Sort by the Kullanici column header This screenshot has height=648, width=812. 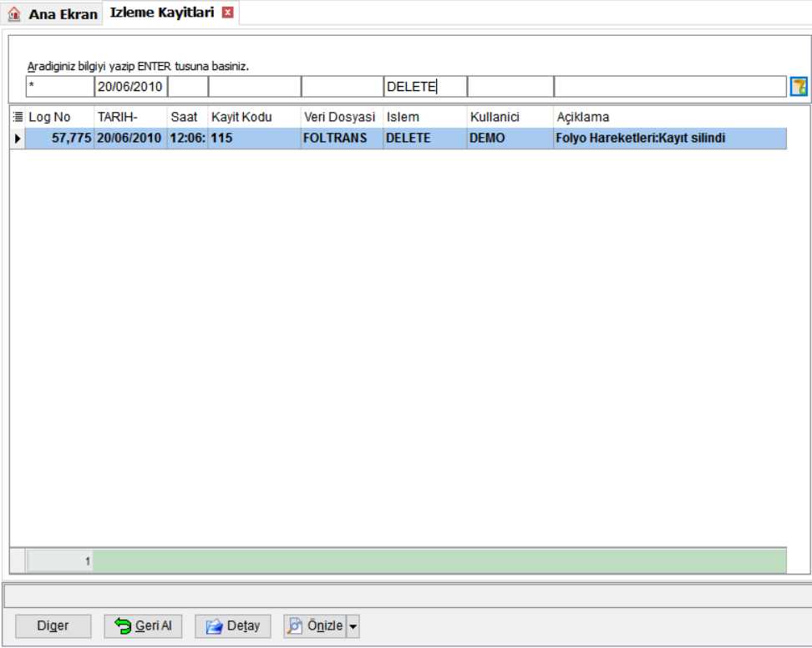(x=510, y=117)
